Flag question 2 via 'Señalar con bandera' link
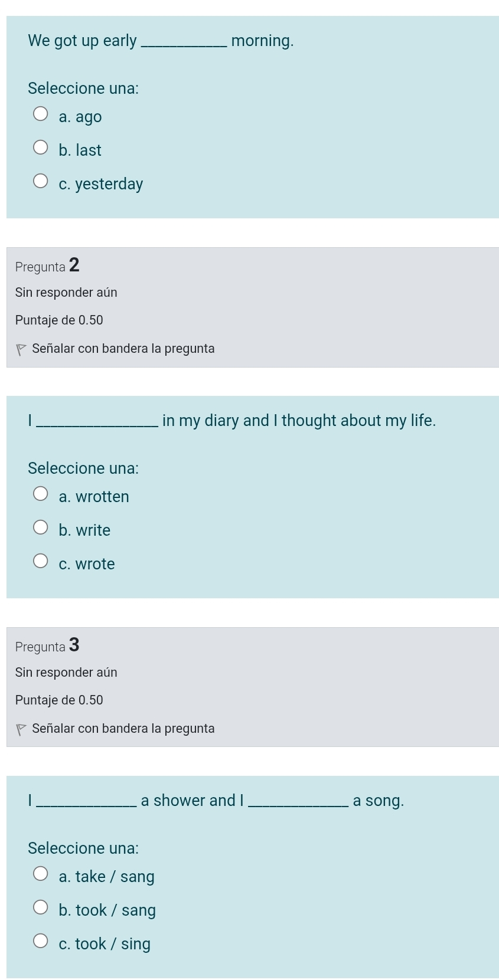This screenshot has height=980, width=499. 123,349
